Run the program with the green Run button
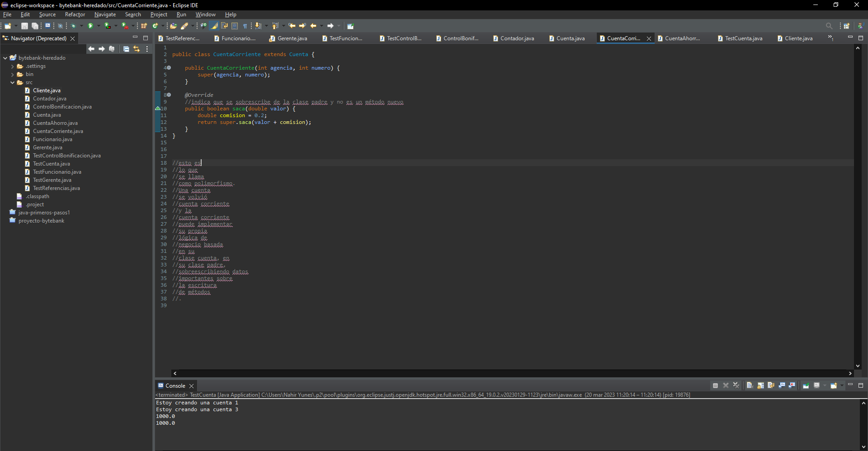Screen dimensions: 868x451 coord(90,26)
